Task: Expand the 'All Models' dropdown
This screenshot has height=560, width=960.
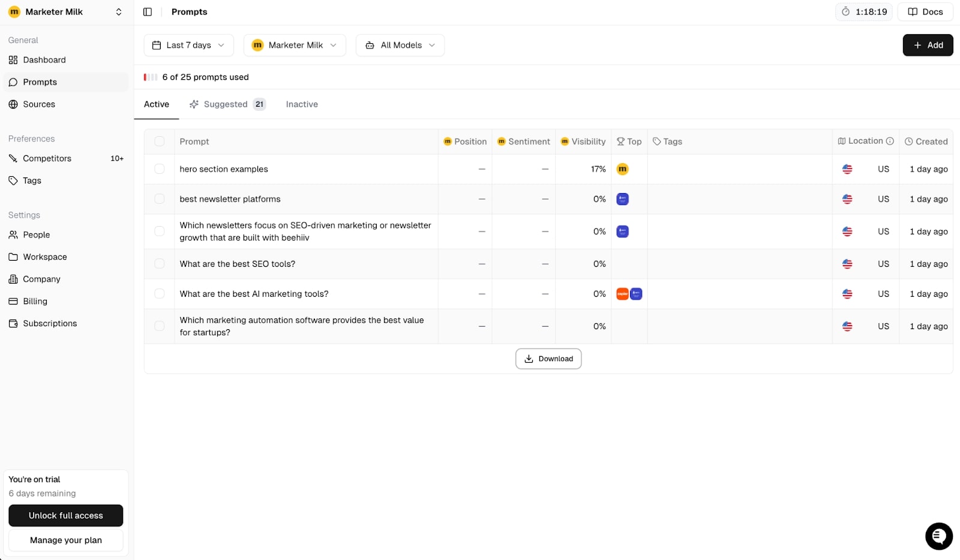Action: point(400,45)
